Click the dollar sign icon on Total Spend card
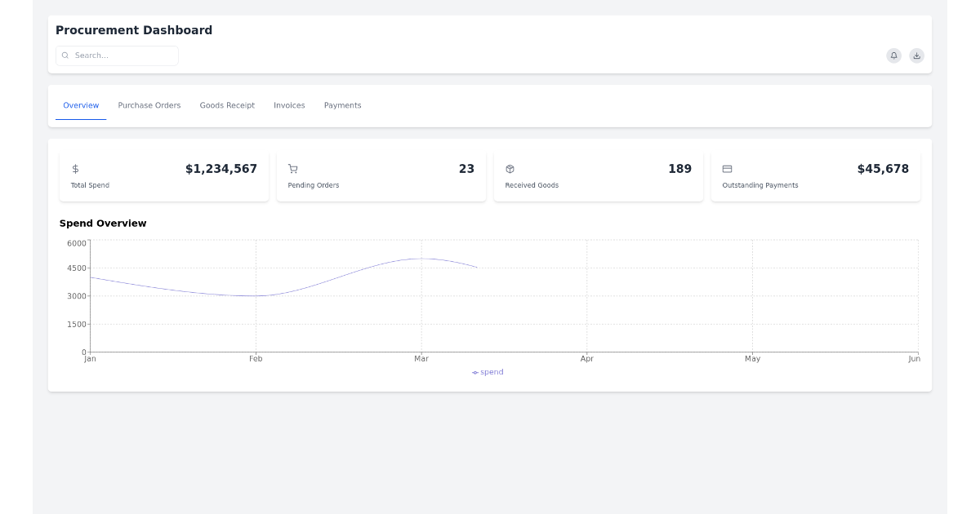 tap(75, 169)
